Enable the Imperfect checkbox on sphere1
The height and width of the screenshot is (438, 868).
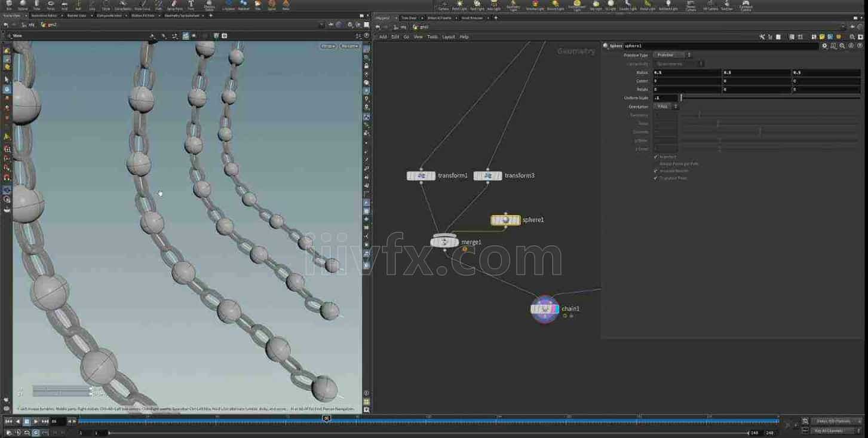(x=655, y=157)
